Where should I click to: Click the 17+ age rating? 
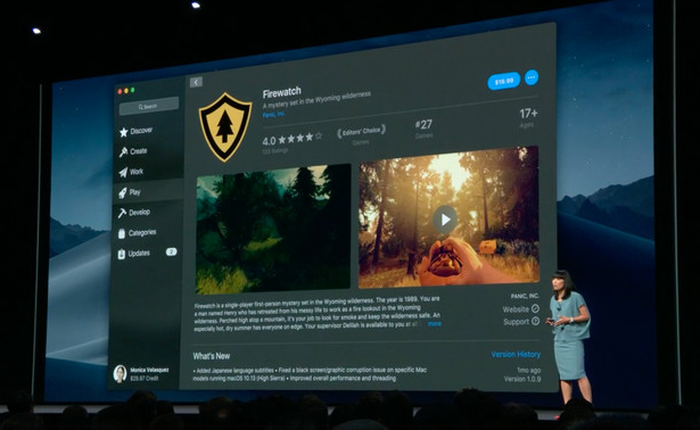(x=528, y=117)
